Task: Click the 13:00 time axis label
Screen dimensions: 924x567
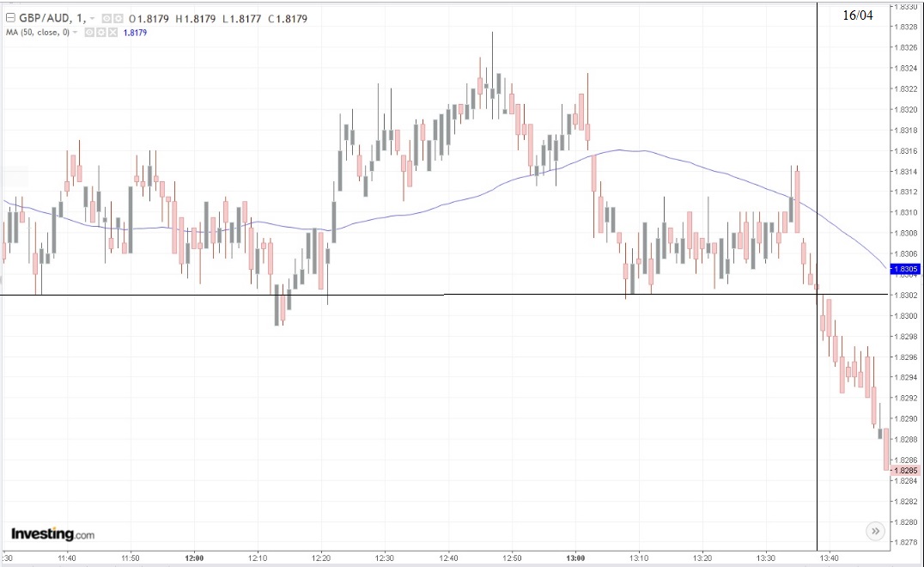Action: (575, 558)
